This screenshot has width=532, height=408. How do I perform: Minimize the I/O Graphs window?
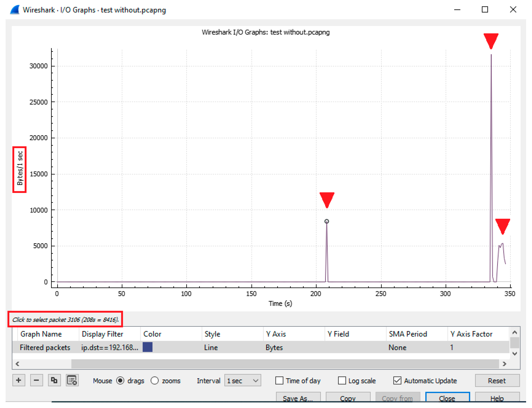pos(457,10)
